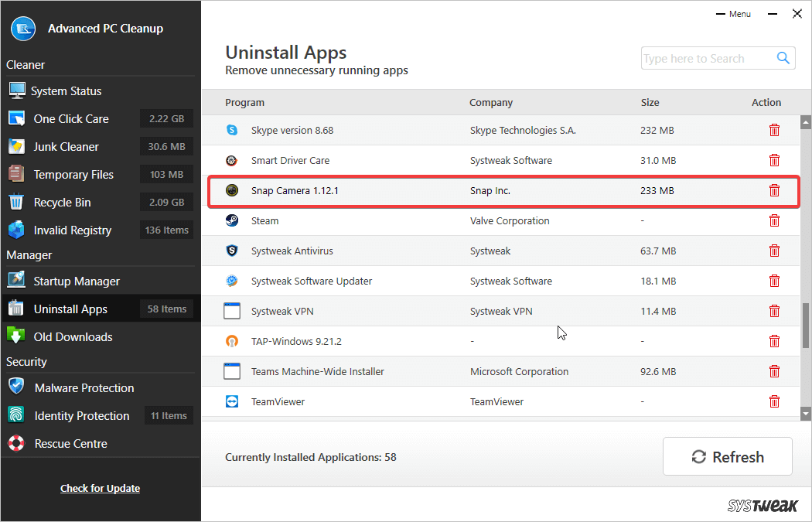This screenshot has width=812, height=522.
Task: Click the scrollbar up arrow
Action: (x=805, y=122)
